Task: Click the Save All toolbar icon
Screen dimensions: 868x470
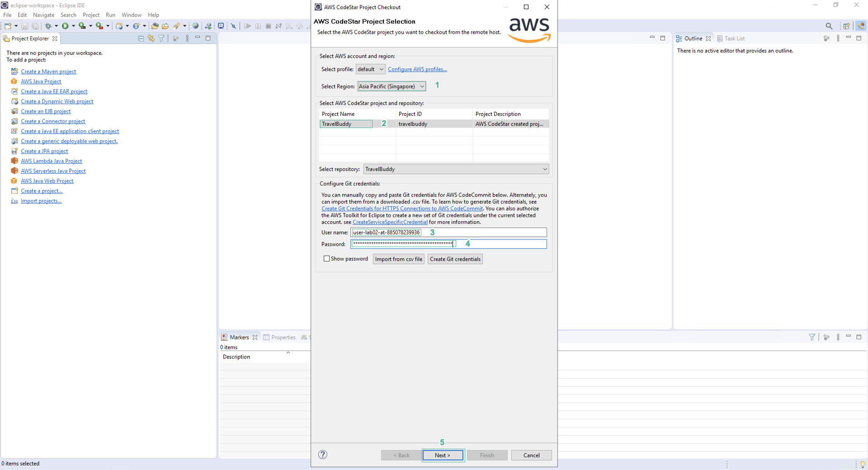Action: (x=35, y=26)
